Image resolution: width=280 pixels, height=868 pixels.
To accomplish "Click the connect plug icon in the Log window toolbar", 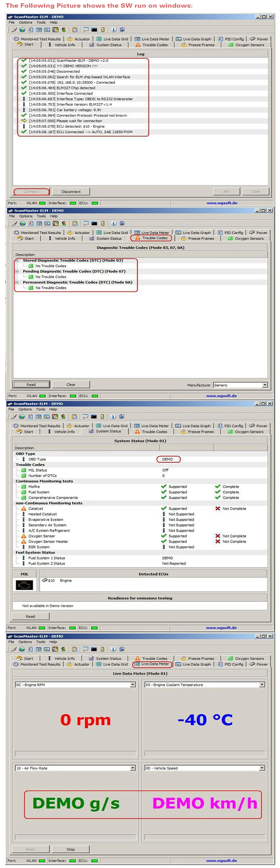I will (14, 30).
